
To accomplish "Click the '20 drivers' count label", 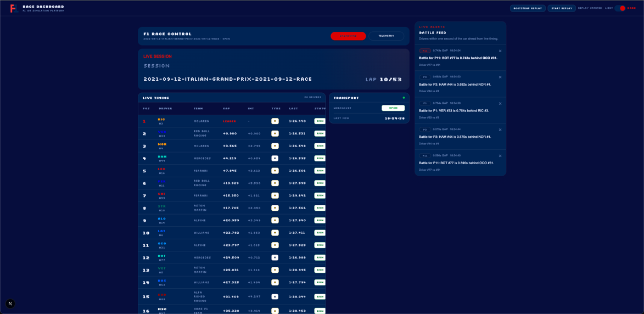I will point(312,97).
